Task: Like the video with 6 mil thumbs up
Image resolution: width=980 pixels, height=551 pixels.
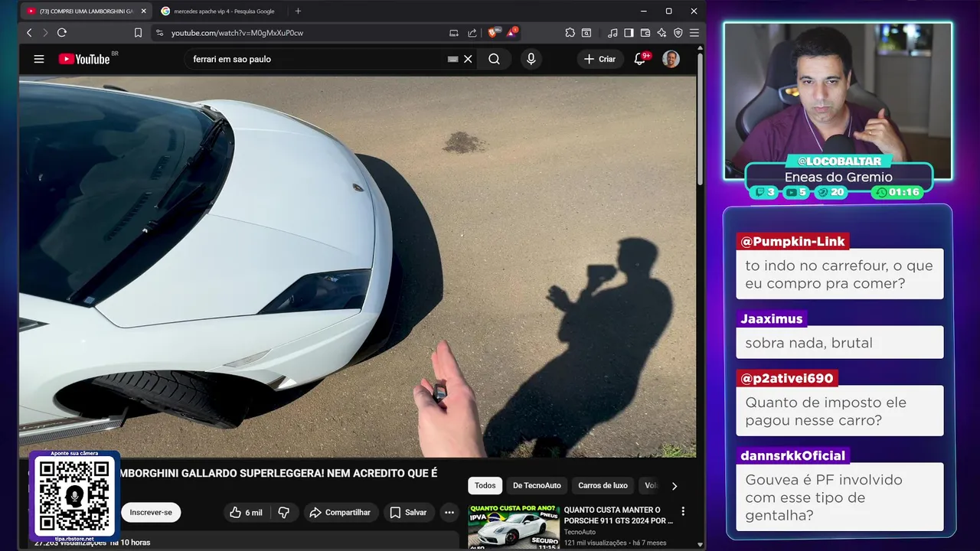Action: [246, 513]
